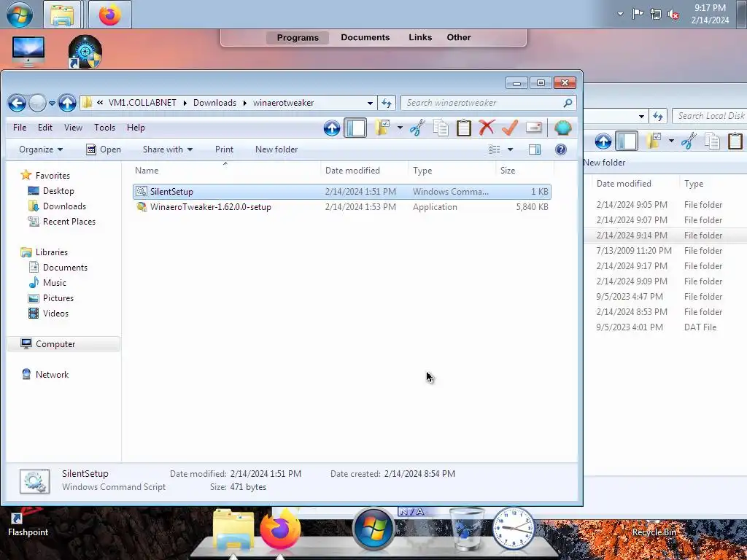Click the Downloads breadcrumb segment
The image size is (747, 560).
click(215, 103)
